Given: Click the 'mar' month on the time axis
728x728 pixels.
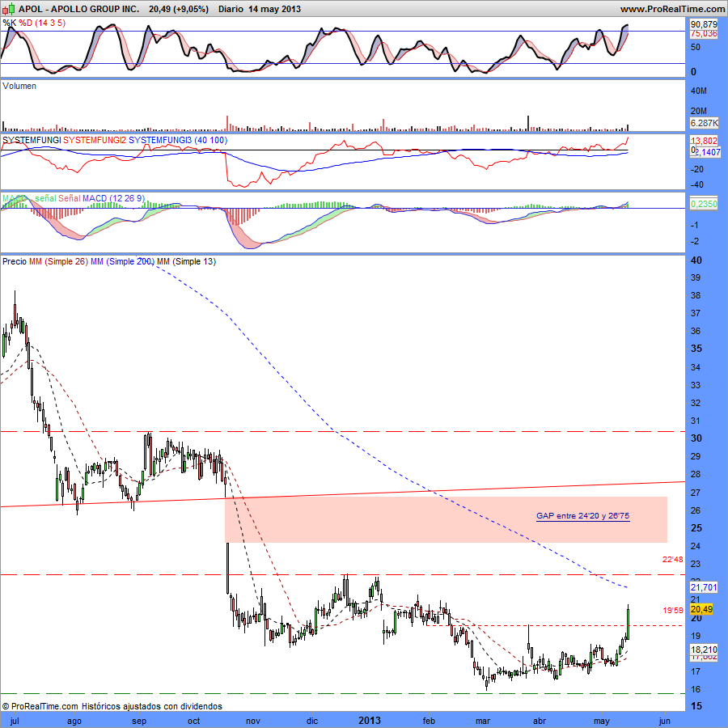Looking at the screenshot, I should coord(483,721).
